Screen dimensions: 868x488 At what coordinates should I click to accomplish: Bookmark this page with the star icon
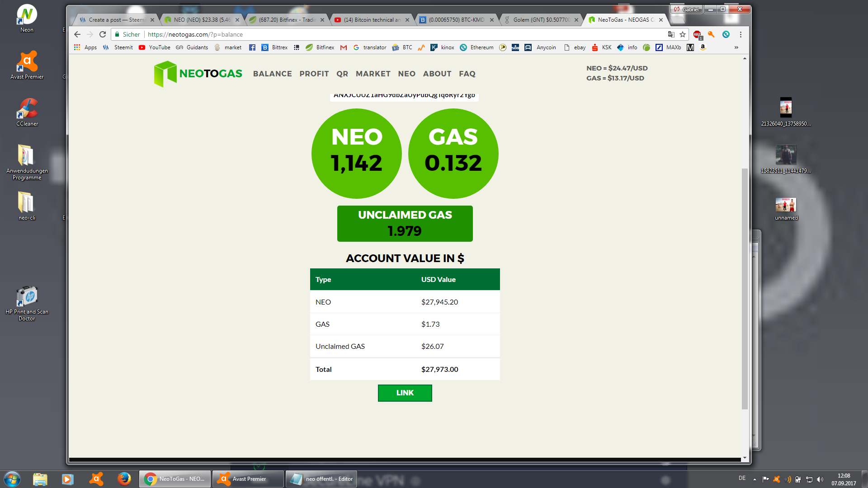click(x=683, y=34)
